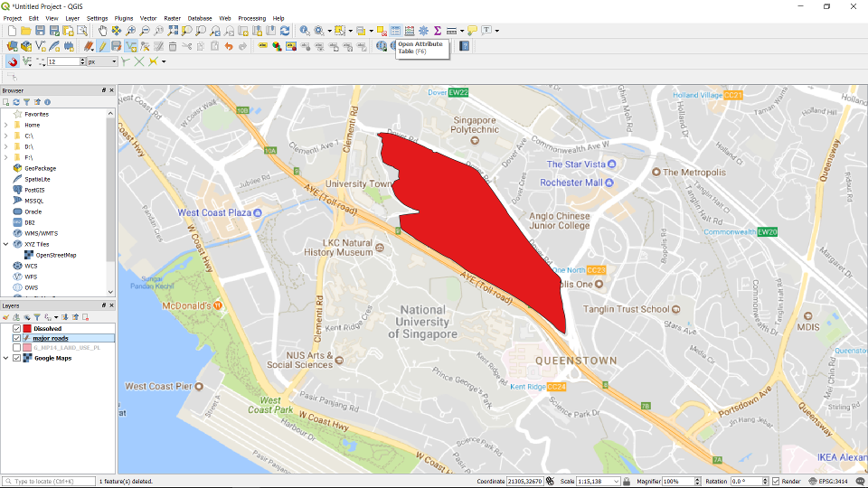Viewport: 868px width, 488px height.
Task: Open the snapping units px dropdown
Action: pos(113,61)
